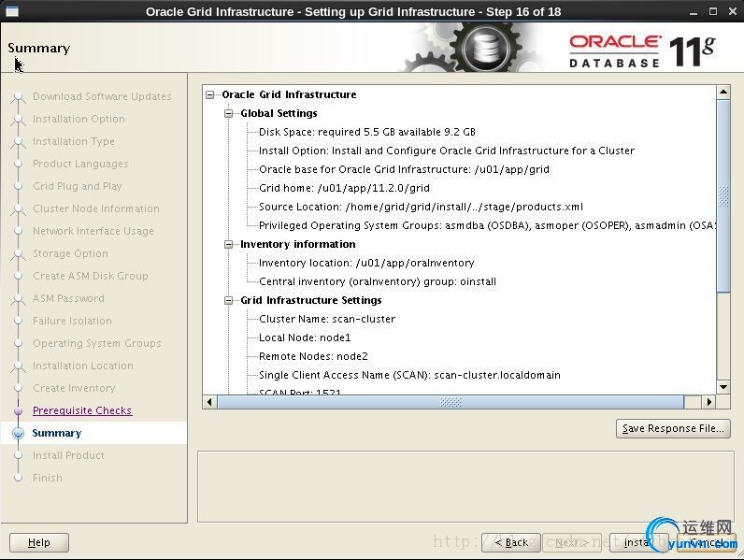This screenshot has height=560, width=744.
Task: Click the horizontal scrollbar thumb
Action: (451, 402)
